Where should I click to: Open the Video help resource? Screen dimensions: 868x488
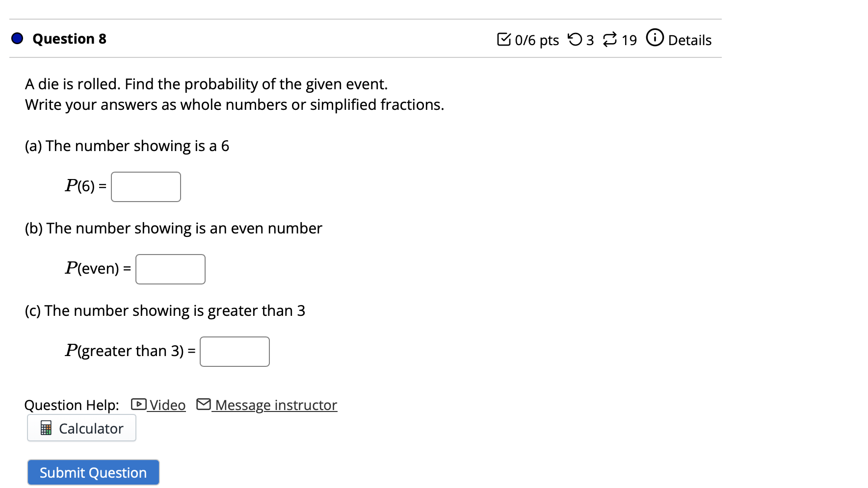(167, 405)
